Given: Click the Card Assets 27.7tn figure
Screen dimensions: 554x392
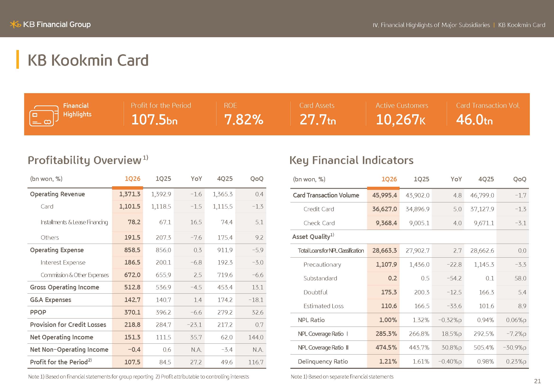Looking at the screenshot, I should [318, 120].
